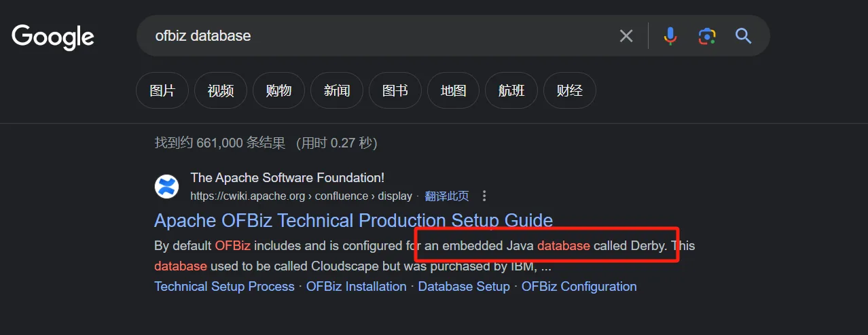Viewport: 868px width, 335px height.
Task: Click the Apache Confluence site favicon
Action: coord(166,186)
